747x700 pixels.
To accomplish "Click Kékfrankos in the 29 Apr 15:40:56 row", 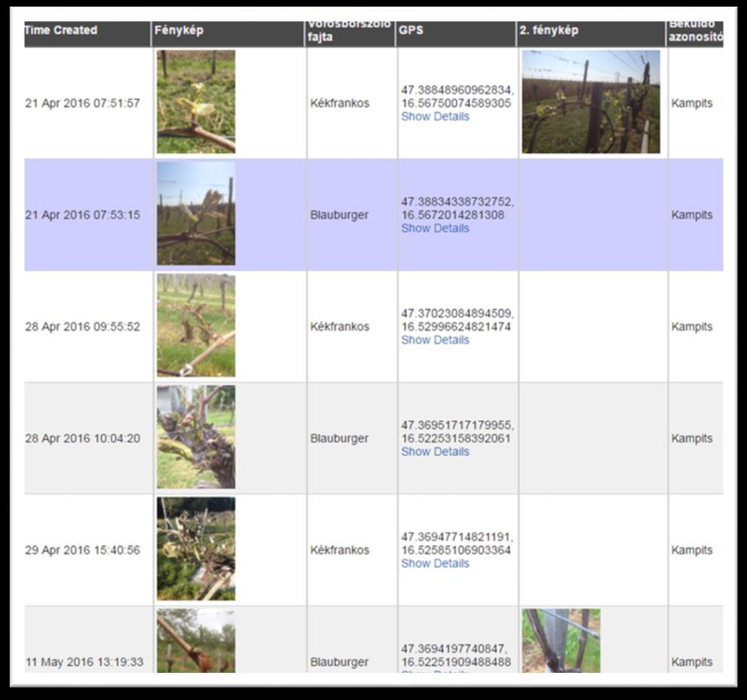I will click(340, 550).
